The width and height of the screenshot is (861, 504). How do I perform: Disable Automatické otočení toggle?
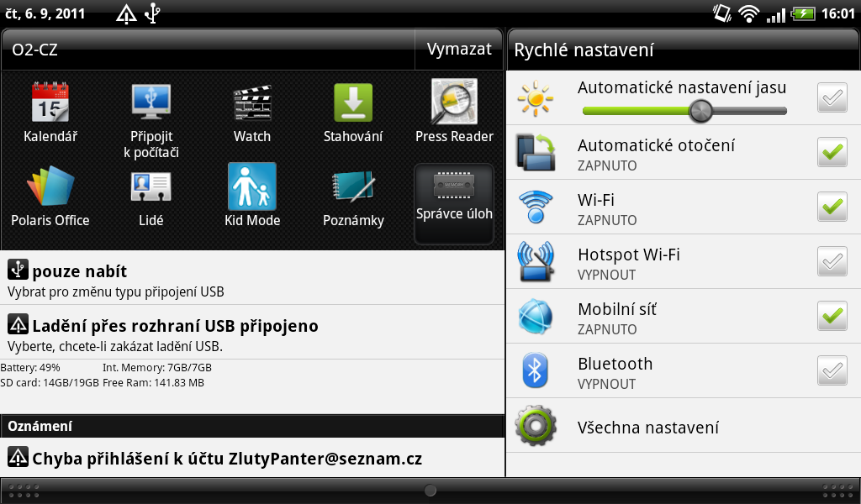tap(832, 152)
